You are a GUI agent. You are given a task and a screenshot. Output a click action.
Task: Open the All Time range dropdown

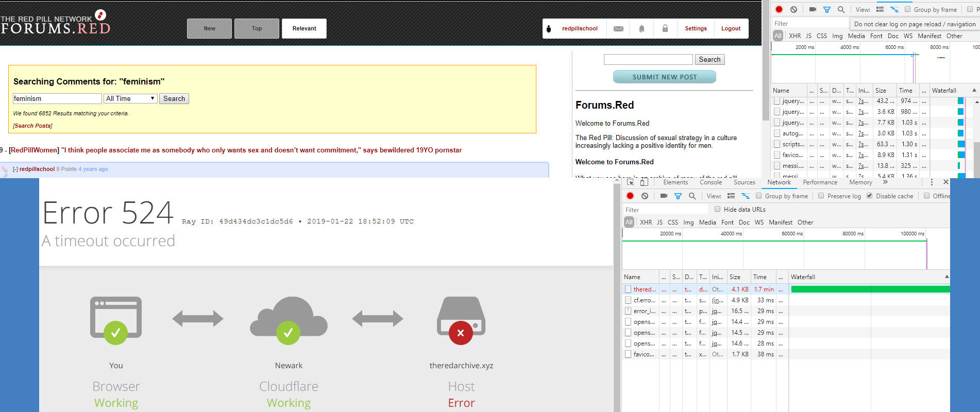pyautogui.click(x=130, y=98)
